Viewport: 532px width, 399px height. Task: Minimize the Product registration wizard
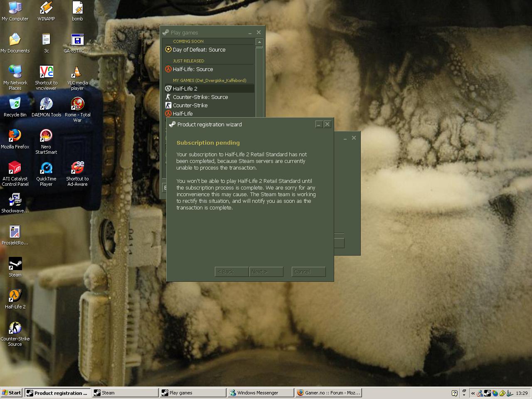(x=319, y=124)
